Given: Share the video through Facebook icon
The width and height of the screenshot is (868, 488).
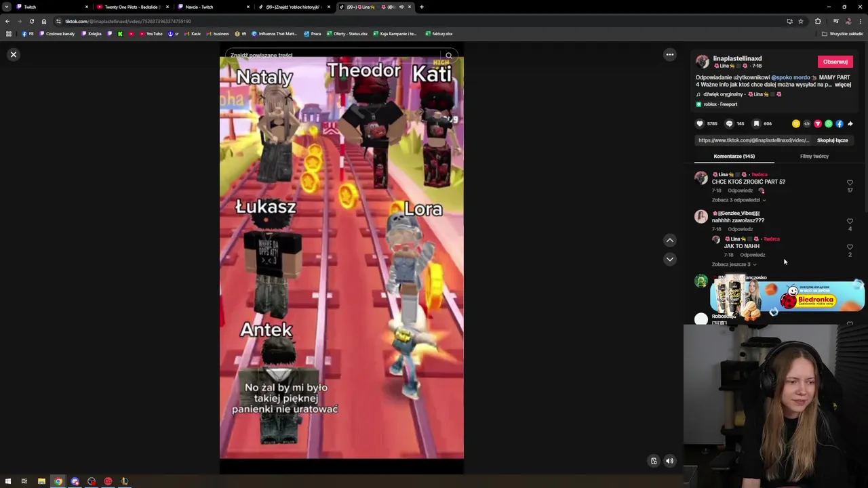Looking at the screenshot, I should [839, 123].
